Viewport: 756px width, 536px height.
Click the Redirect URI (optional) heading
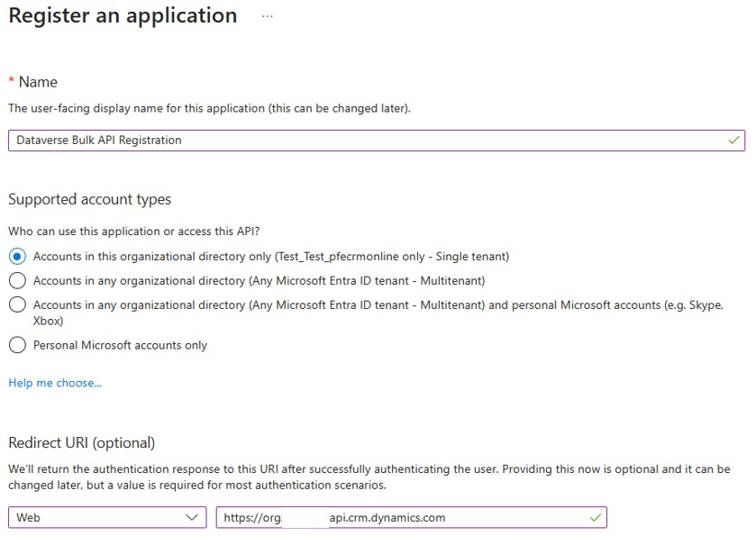(81, 442)
